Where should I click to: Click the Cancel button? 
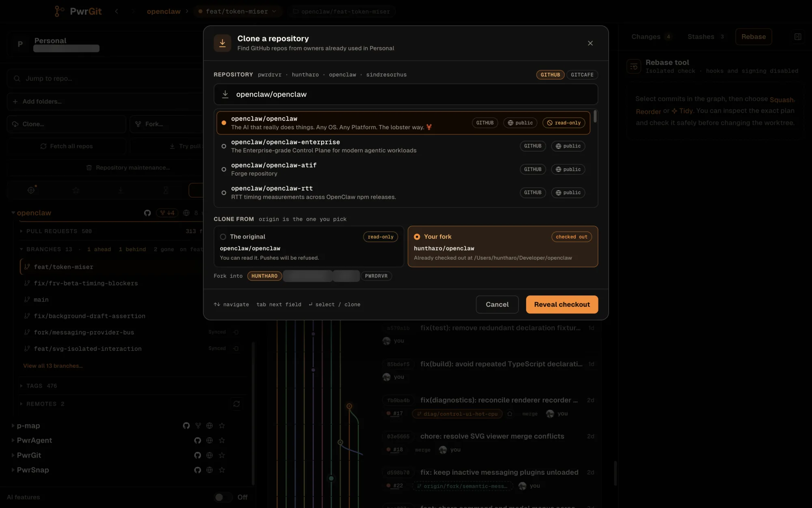pos(497,304)
